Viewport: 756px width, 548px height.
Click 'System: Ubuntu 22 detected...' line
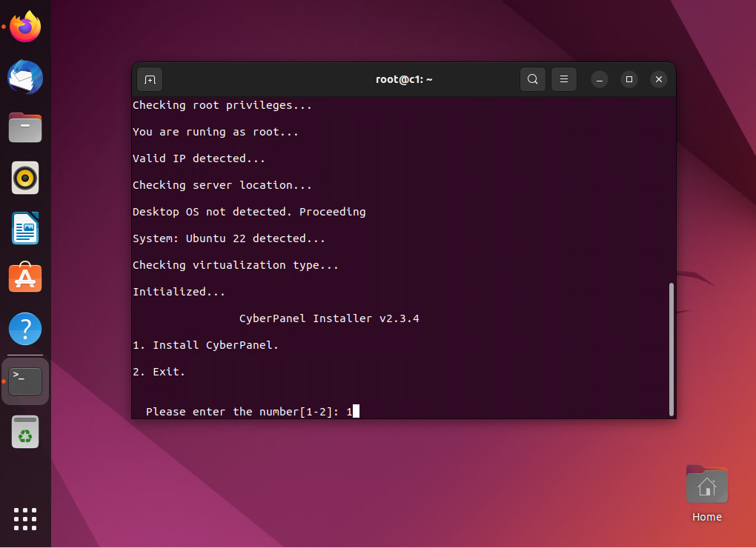click(x=229, y=238)
